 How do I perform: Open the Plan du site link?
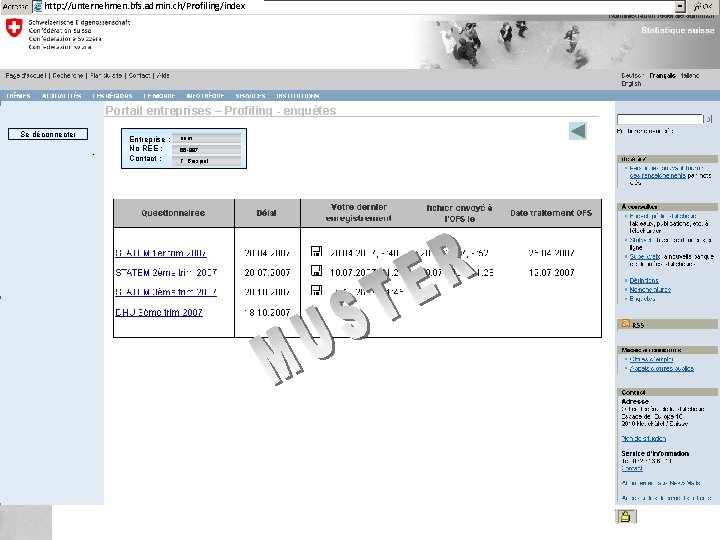point(106,75)
